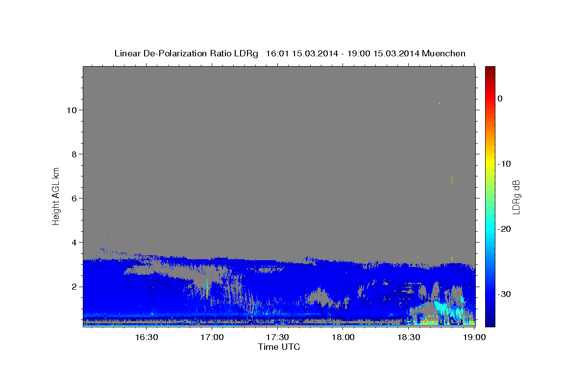The image size is (588, 392).
Task: Click the height tick label 4
Action: [x=74, y=242]
